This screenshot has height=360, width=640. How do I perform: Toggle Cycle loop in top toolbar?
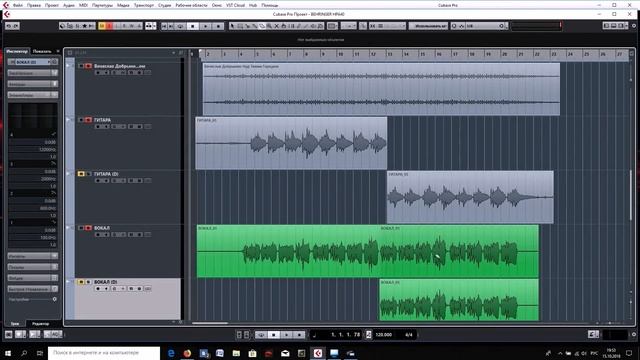pos(180,26)
